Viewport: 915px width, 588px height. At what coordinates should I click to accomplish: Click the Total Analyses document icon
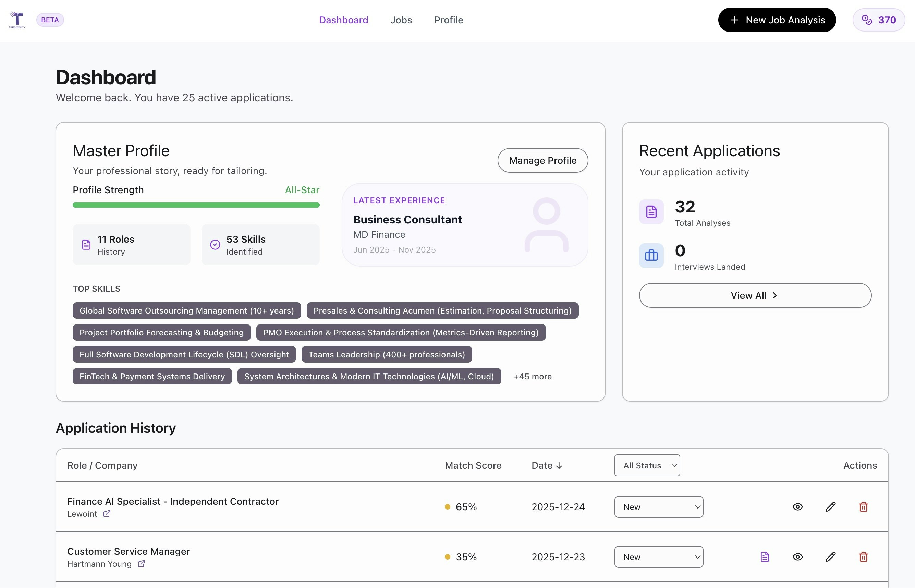click(x=651, y=211)
